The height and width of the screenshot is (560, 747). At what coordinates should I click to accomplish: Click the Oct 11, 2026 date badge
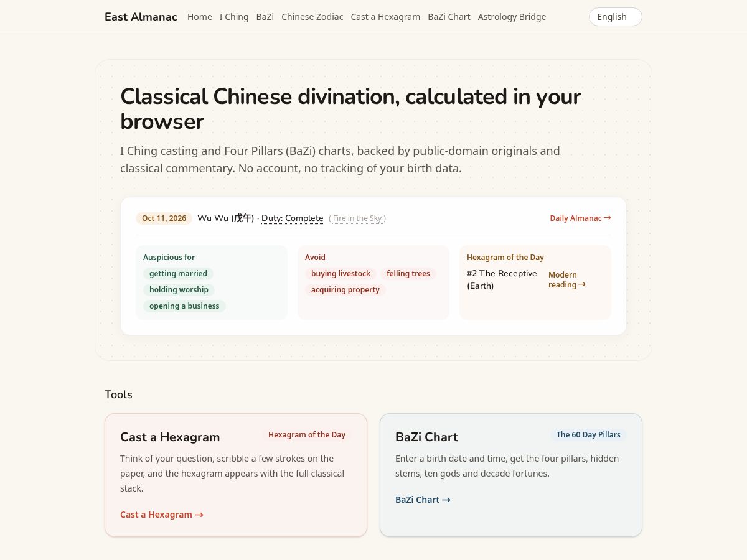164,218
